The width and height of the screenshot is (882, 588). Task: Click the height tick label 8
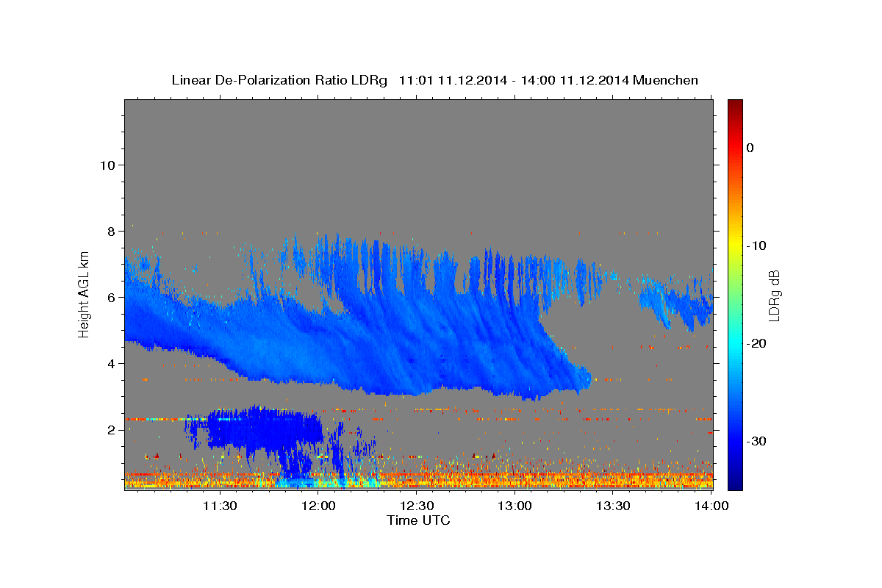pyautogui.click(x=111, y=231)
